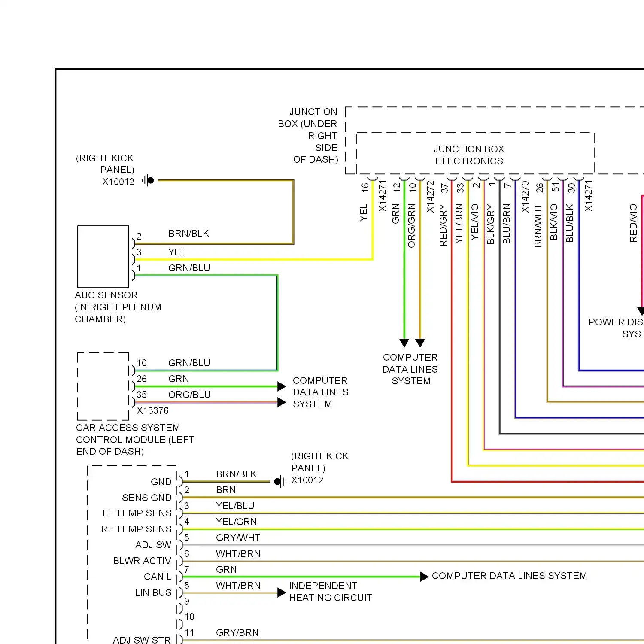The width and height of the screenshot is (644, 644).
Task: Click the YEL/BRN vertical wire label
Action: [459, 224]
